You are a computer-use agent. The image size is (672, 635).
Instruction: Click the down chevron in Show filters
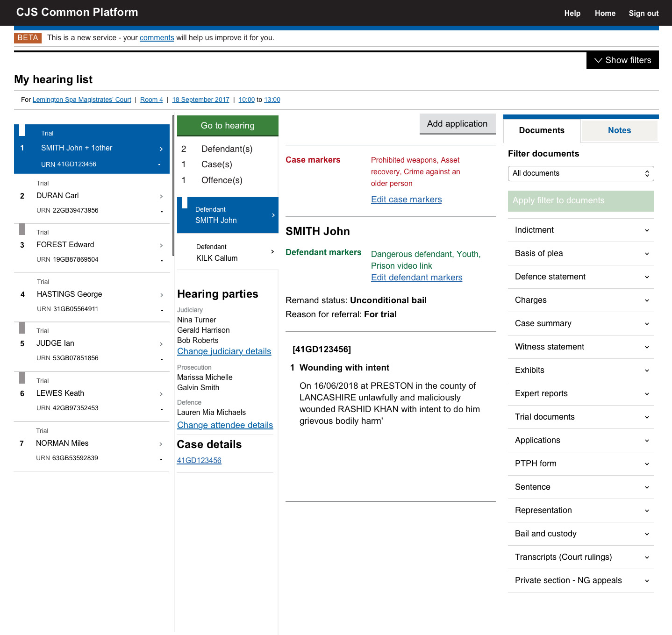(x=598, y=60)
